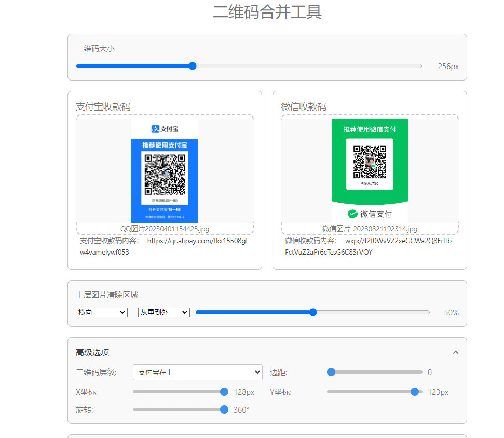
Task: Collapse the 高级选项 section chevron
Action: [x=455, y=352]
